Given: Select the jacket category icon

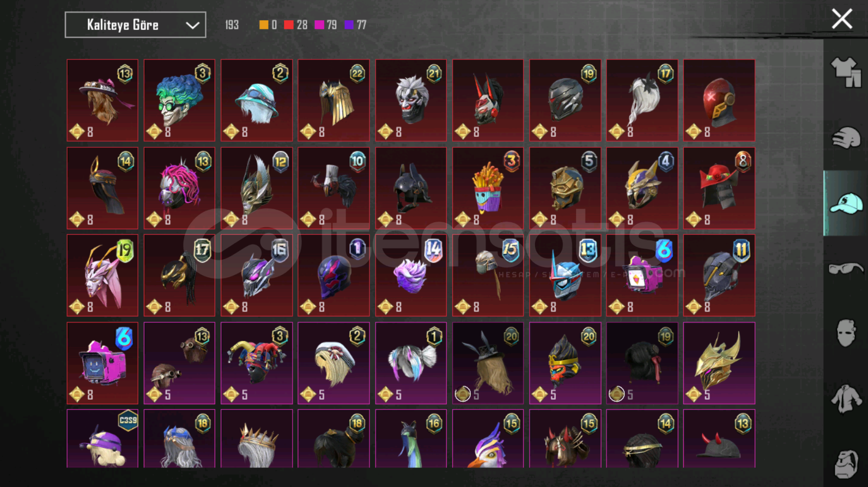Looking at the screenshot, I should pos(846,398).
